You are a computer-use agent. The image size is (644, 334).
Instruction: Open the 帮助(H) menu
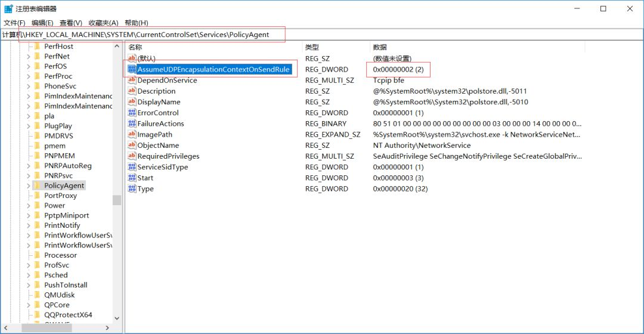pyautogui.click(x=136, y=23)
